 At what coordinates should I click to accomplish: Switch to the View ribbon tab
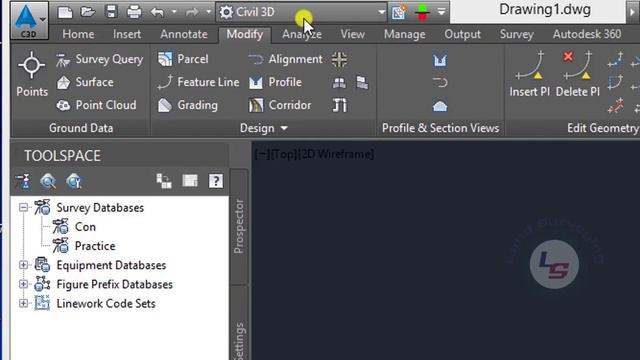click(x=353, y=34)
